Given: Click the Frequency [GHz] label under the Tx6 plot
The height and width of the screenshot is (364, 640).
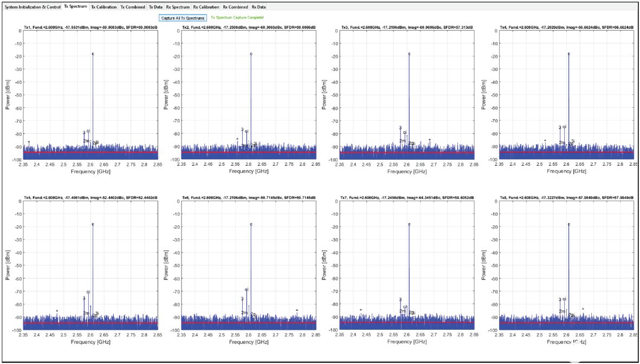Looking at the screenshot, I should coord(249,342).
